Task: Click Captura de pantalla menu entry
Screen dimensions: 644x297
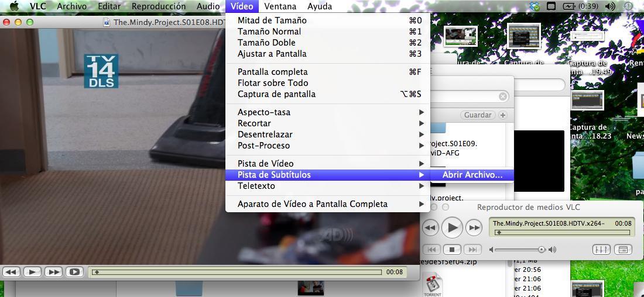Action: coord(276,94)
